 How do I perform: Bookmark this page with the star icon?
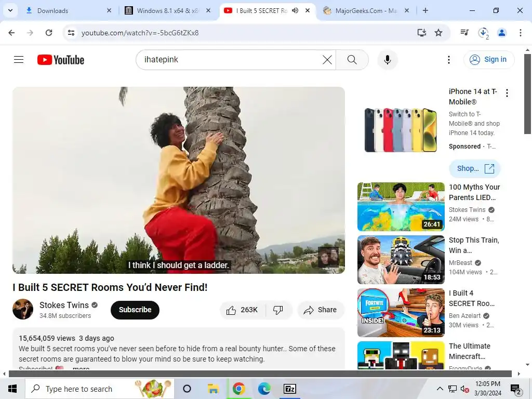pos(438,33)
